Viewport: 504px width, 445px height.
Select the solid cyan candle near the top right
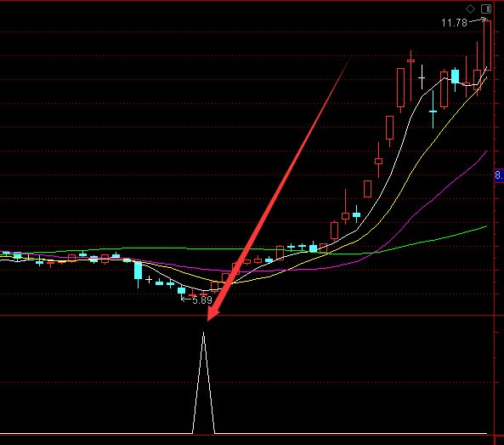tap(455, 77)
